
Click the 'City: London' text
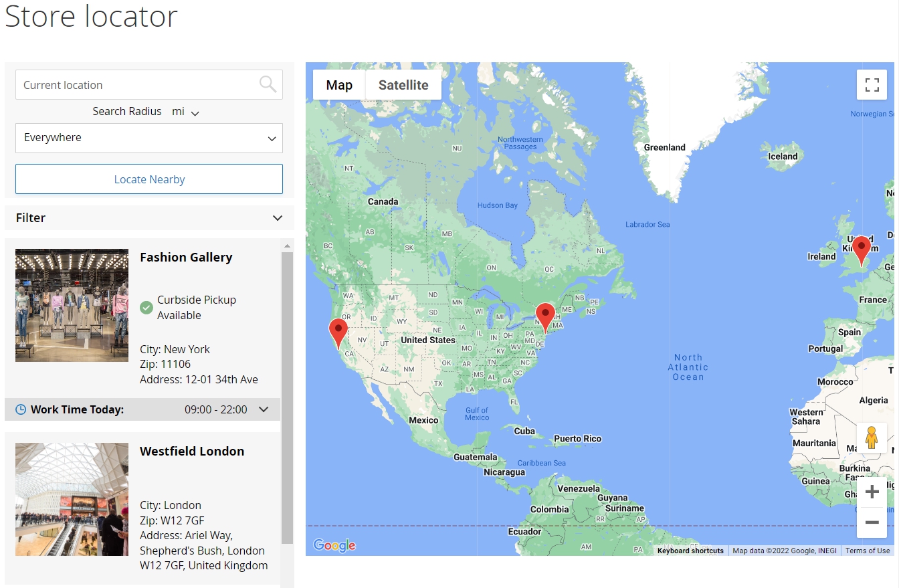pos(171,505)
